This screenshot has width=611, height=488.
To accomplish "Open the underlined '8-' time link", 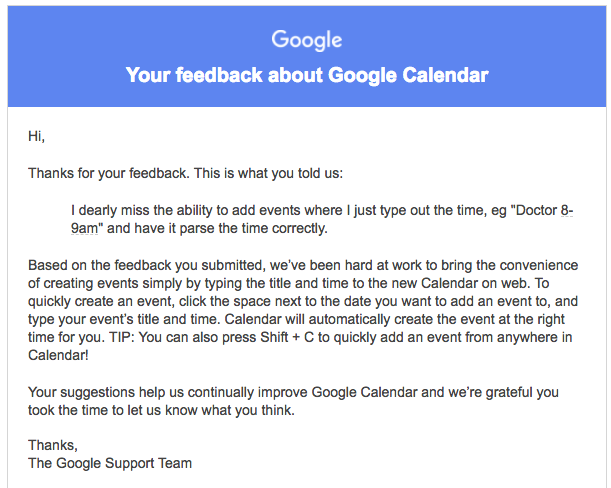I will click(567, 210).
